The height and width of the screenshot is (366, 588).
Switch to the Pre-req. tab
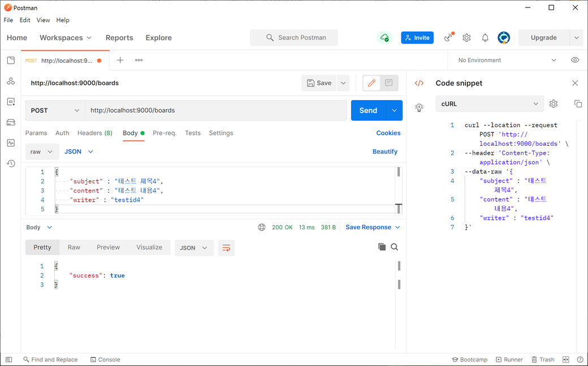(165, 133)
